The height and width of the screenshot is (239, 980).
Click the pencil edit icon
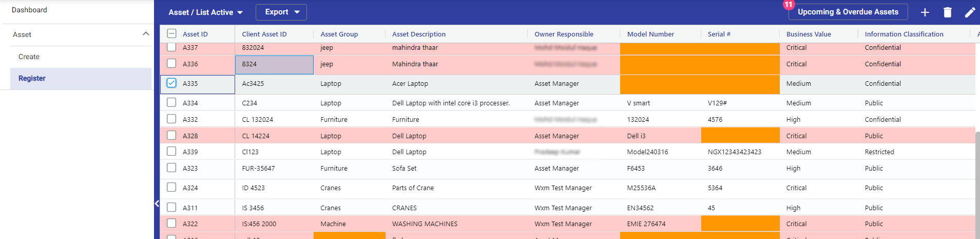tap(969, 12)
